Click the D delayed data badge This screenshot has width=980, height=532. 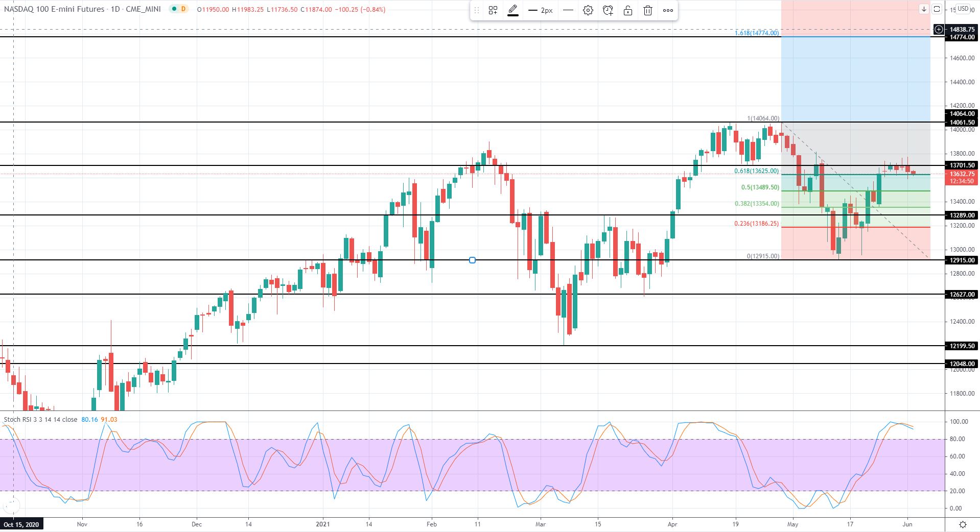183,9
